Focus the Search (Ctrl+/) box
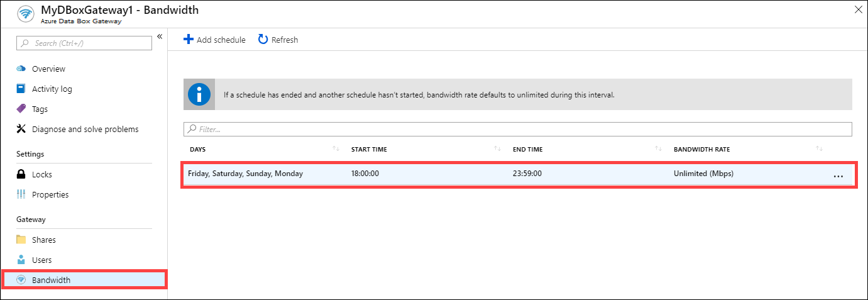Image resolution: width=868 pixels, height=300 pixels. click(84, 43)
